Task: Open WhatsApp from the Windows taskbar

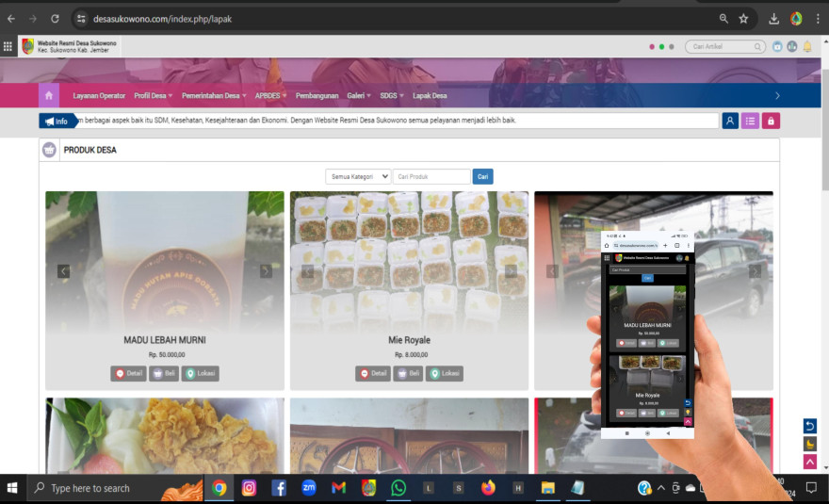Action: (398, 488)
